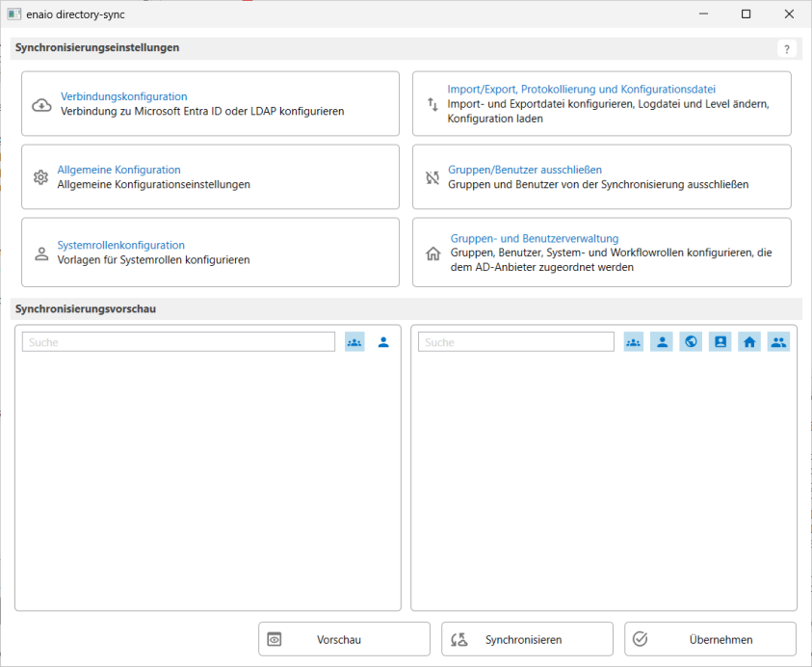
Task: Click the Synchronisieren button
Action: [x=527, y=639]
